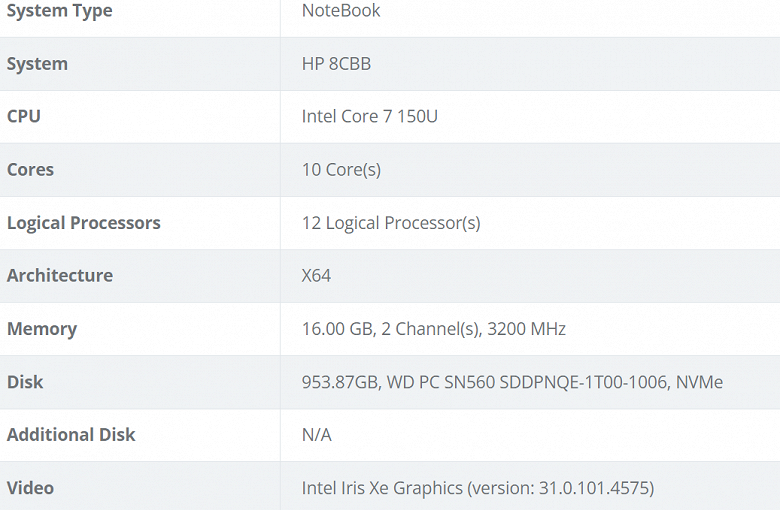Select the X64 architecture value

(316, 275)
